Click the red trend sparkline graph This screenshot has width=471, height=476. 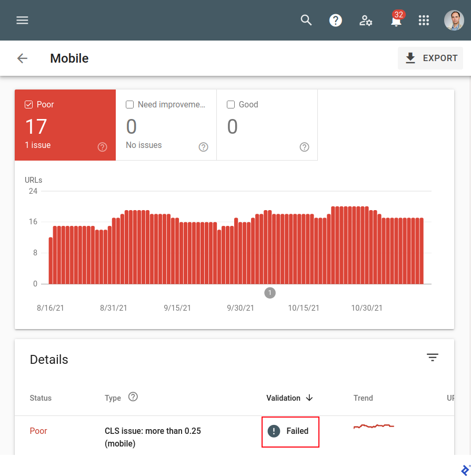coord(374,427)
